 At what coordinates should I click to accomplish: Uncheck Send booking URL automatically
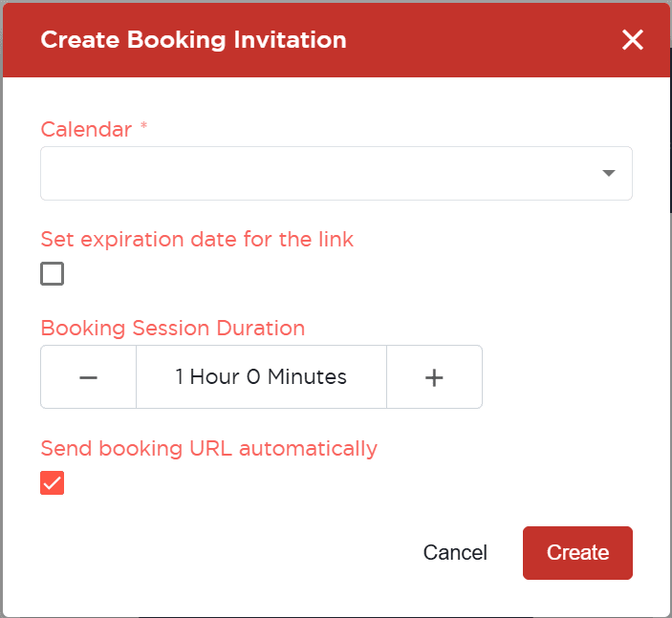(x=53, y=482)
